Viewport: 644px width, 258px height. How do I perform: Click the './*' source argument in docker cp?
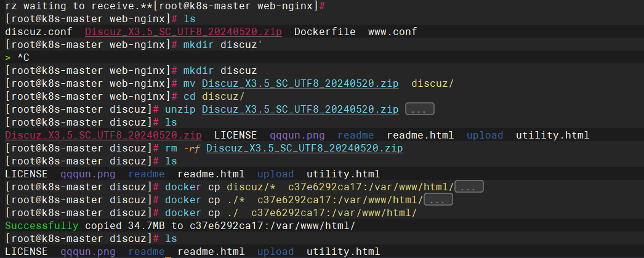tap(235, 200)
